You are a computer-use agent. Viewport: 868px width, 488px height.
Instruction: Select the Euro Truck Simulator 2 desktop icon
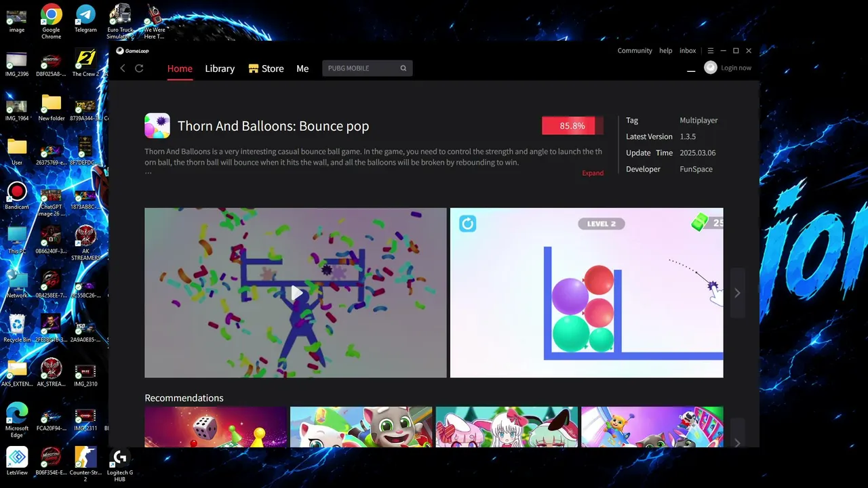coord(120,22)
